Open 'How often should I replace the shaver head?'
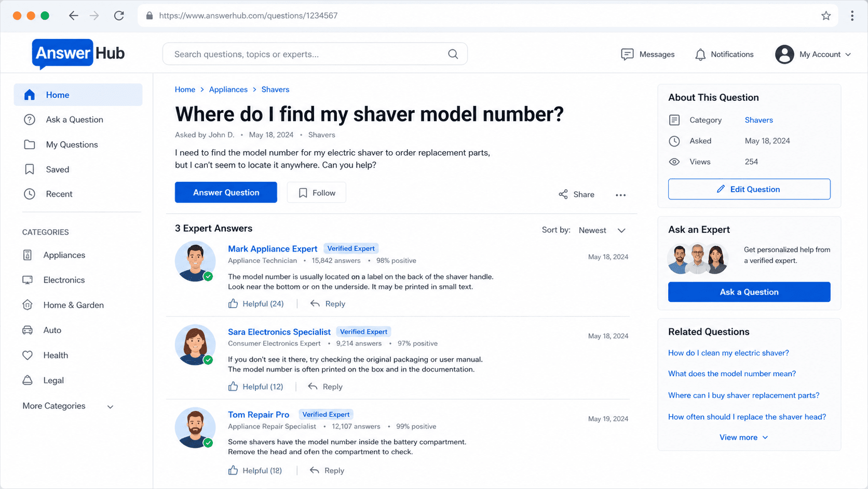Screen dimensions: 868x489 [747, 417]
